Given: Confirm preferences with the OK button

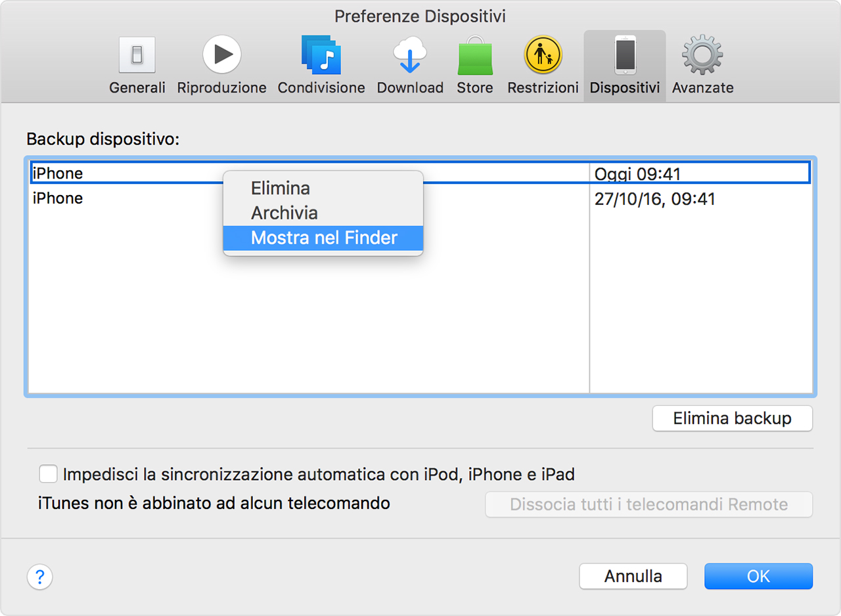Looking at the screenshot, I should 758,577.
